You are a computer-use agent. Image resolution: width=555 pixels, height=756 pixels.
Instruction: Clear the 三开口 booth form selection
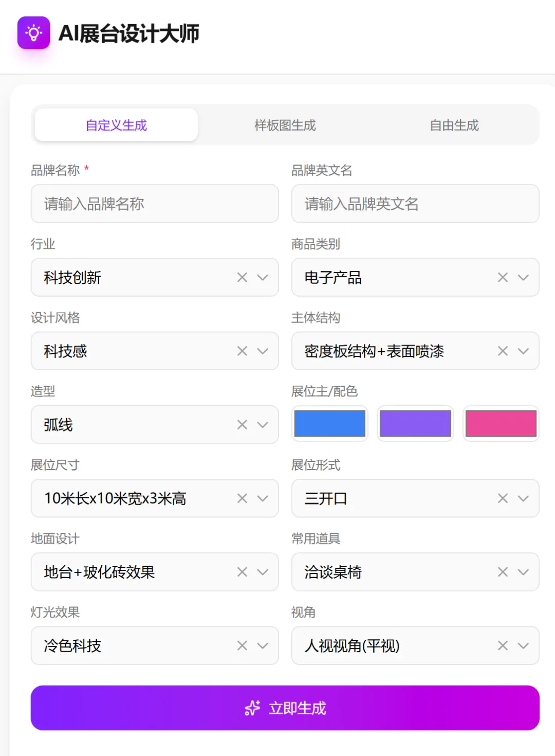pyautogui.click(x=503, y=498)
